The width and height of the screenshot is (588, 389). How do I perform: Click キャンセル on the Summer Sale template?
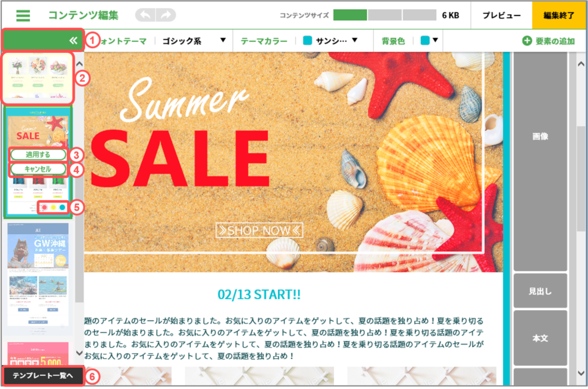(x=38, y=169)
